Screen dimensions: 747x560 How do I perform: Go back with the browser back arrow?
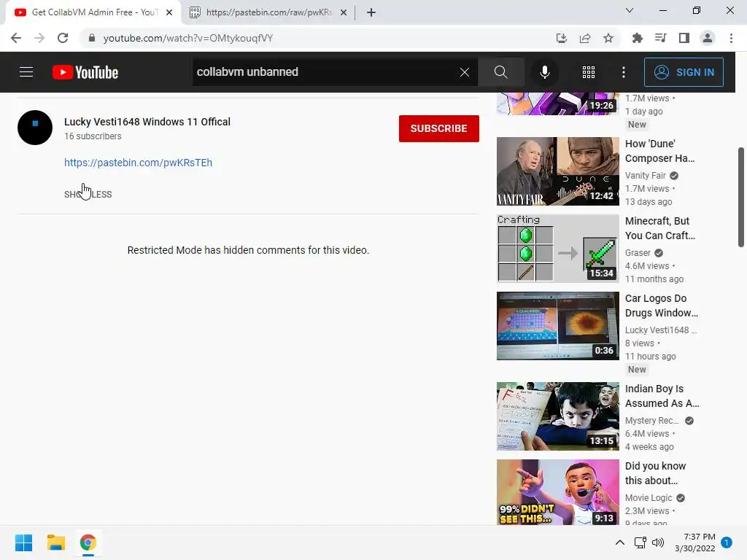pos(16,38)
